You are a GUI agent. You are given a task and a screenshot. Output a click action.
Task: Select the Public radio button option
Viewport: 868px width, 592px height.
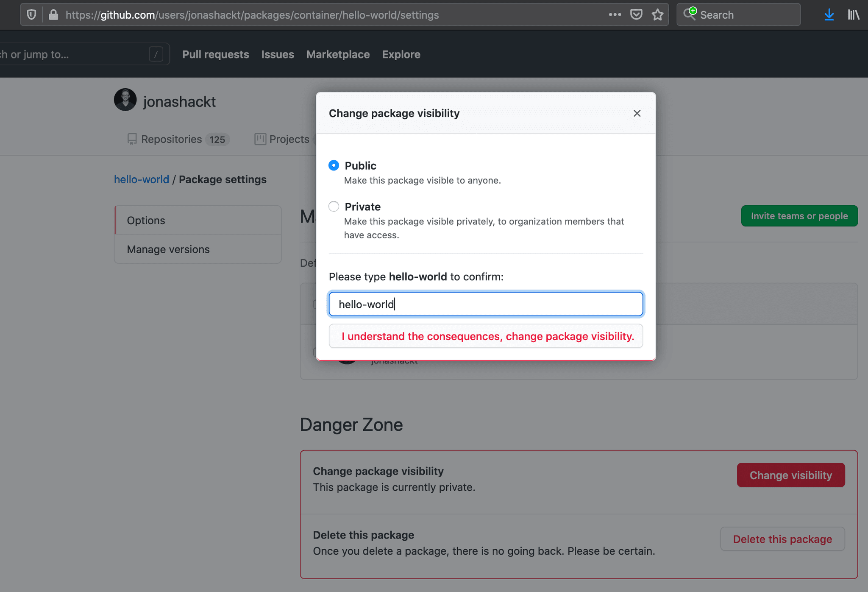pyautogui.click(x=334, y=165)
